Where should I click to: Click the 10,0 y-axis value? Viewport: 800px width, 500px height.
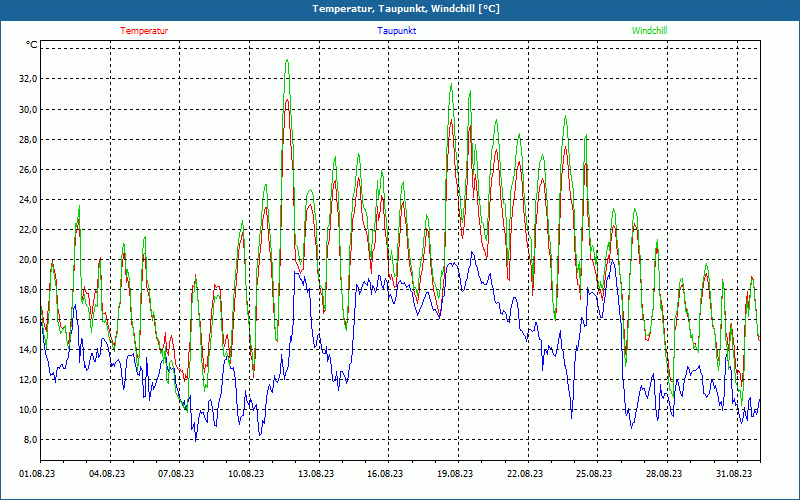pos(28,410)
